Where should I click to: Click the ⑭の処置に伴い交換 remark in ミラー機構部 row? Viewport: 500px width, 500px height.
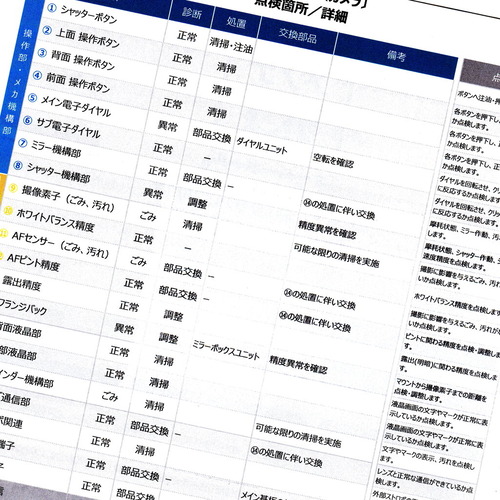tap(339, 210)
